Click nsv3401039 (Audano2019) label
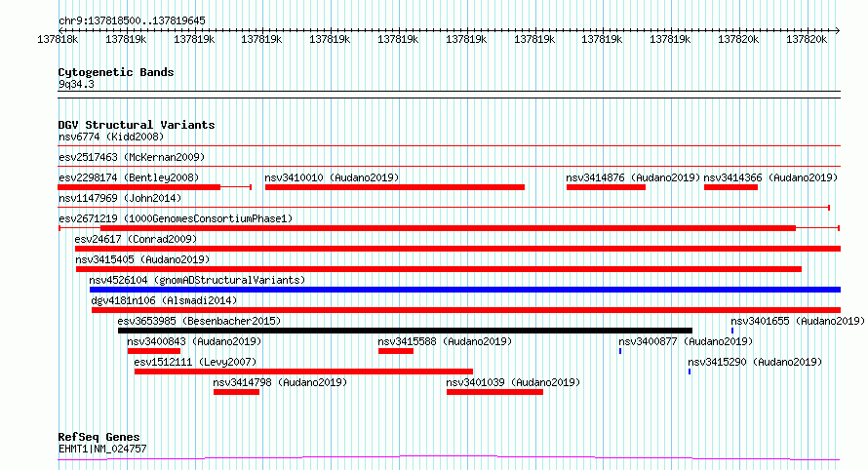868x470 pixels. click(x=513, y=382)
